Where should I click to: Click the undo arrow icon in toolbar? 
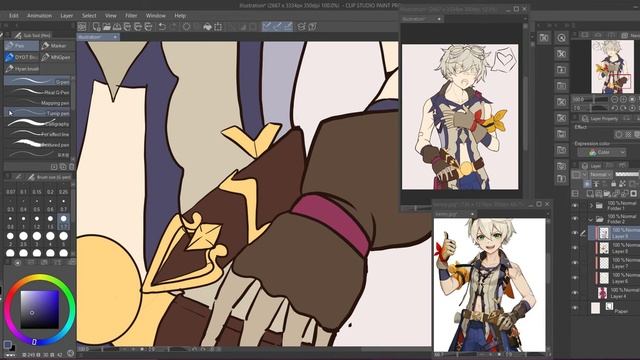[x=162, y=27]
